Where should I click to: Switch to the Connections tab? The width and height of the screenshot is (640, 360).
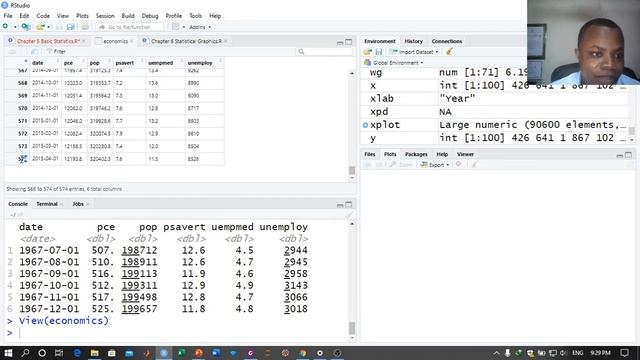[447, 41]
